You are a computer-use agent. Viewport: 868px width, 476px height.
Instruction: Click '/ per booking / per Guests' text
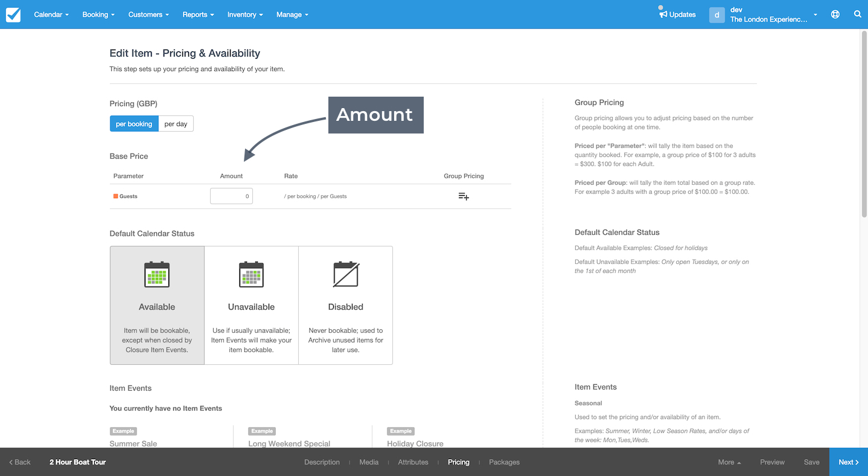point(316,196)
